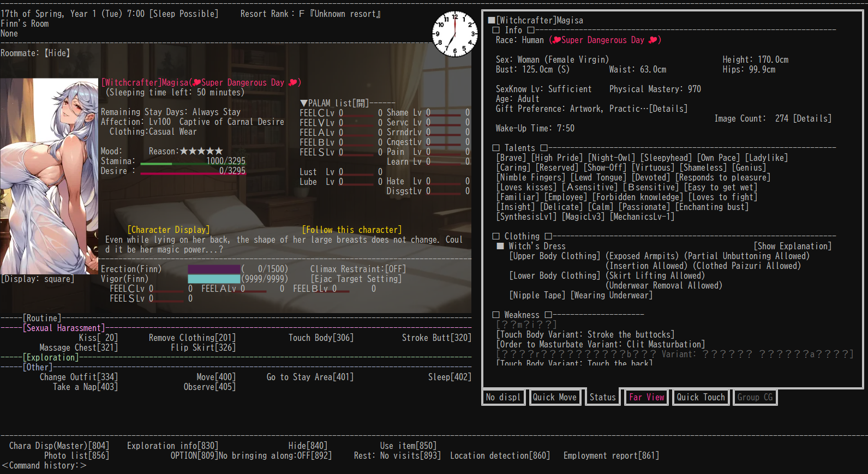This screenshot has width=868, height=474.
Task: Click [Hide] next to Roommate
Action: (57, 53)
